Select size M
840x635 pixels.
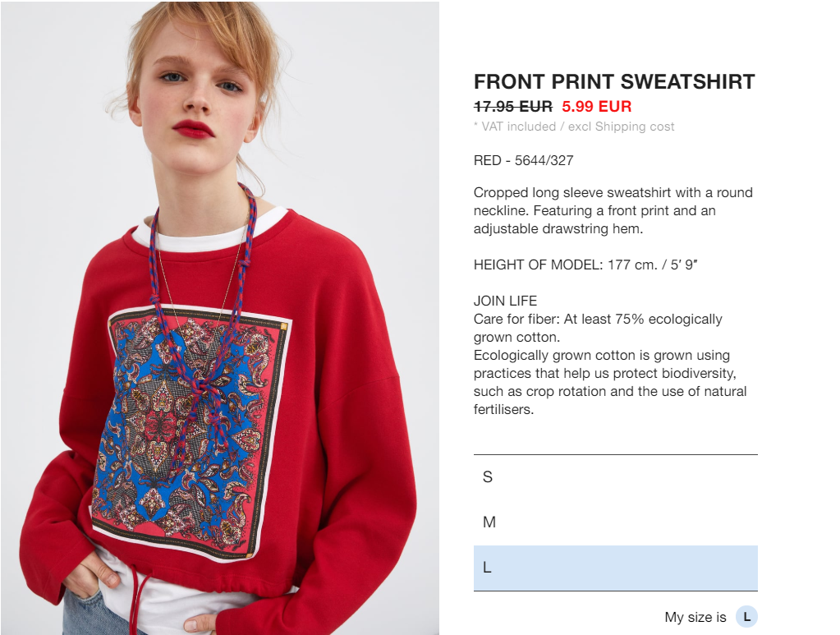[x=615, y=522]
